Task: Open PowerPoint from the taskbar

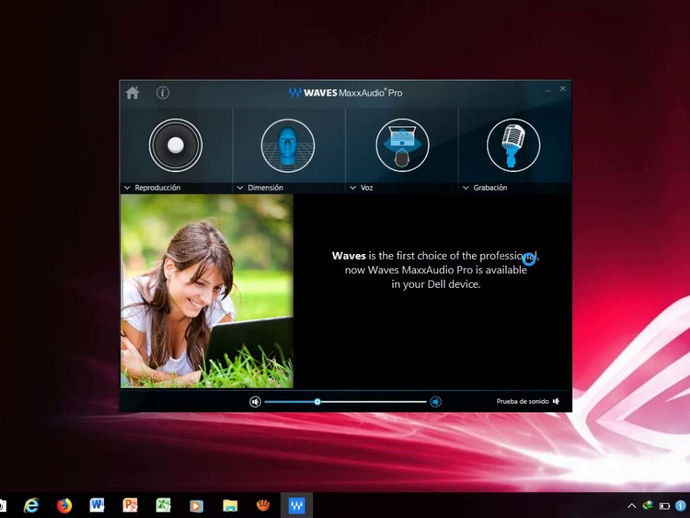Action: tap(130, 505)
